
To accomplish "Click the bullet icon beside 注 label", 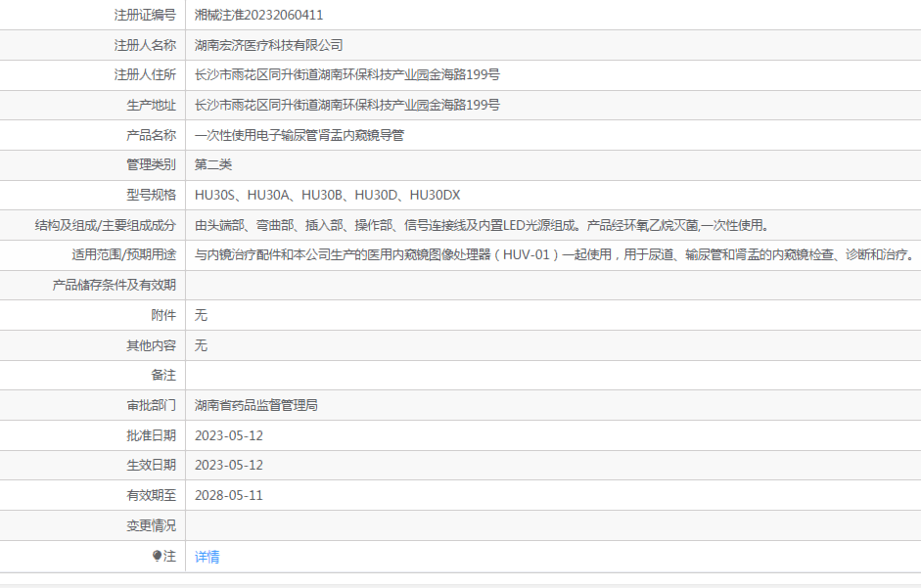I will coord(157,556).
